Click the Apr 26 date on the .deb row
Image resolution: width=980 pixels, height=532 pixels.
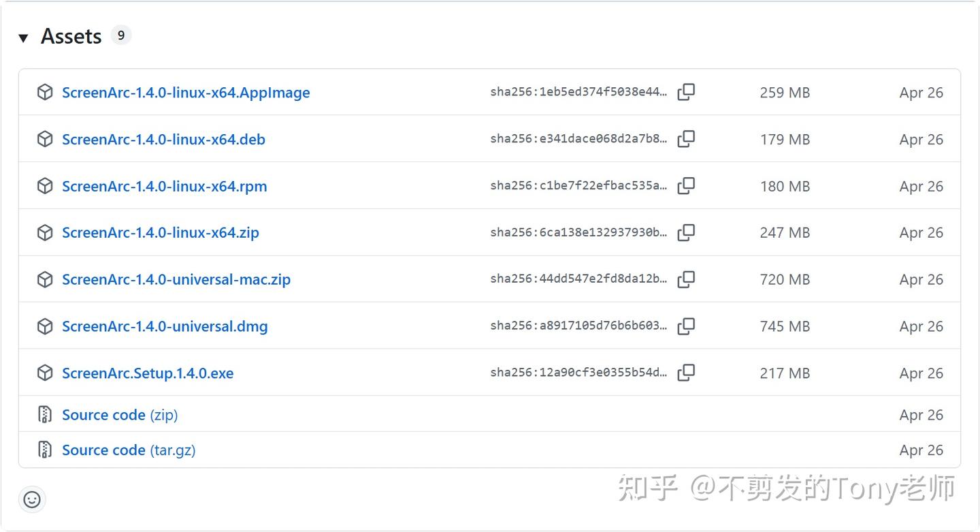coord(921,140)
